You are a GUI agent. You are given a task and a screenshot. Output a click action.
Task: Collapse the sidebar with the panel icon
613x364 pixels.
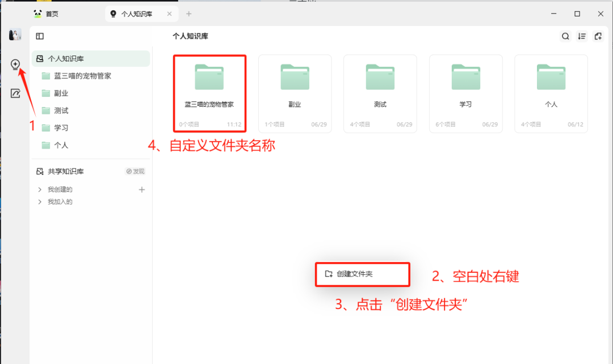point(39,36)
